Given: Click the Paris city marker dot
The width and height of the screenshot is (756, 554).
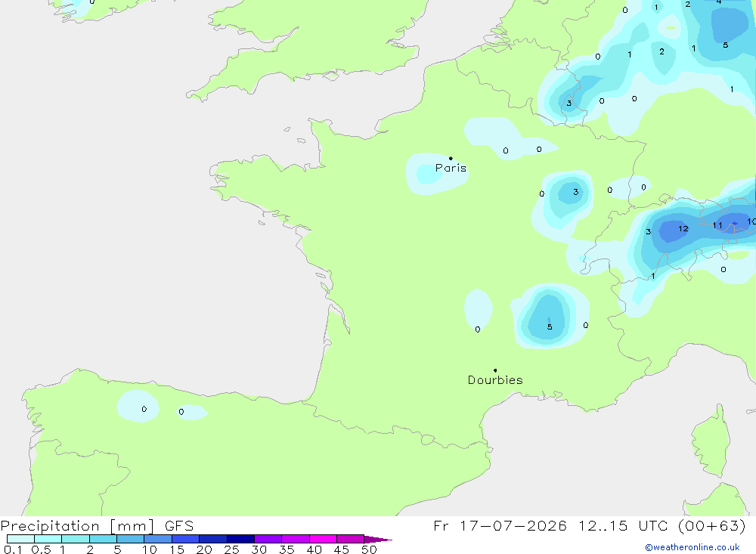Looking at the screenshot, I should click(x=451, y=158).
